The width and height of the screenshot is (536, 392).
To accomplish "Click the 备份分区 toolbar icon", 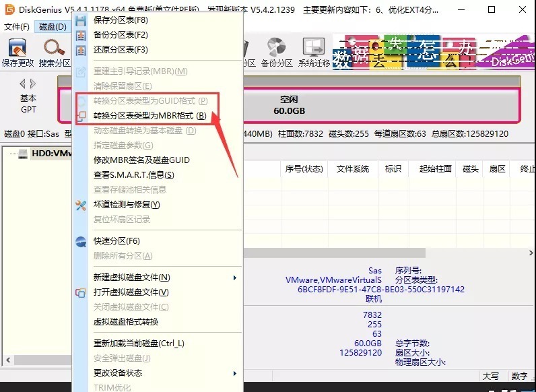I will pyautogui.click(x=276, y=48).
